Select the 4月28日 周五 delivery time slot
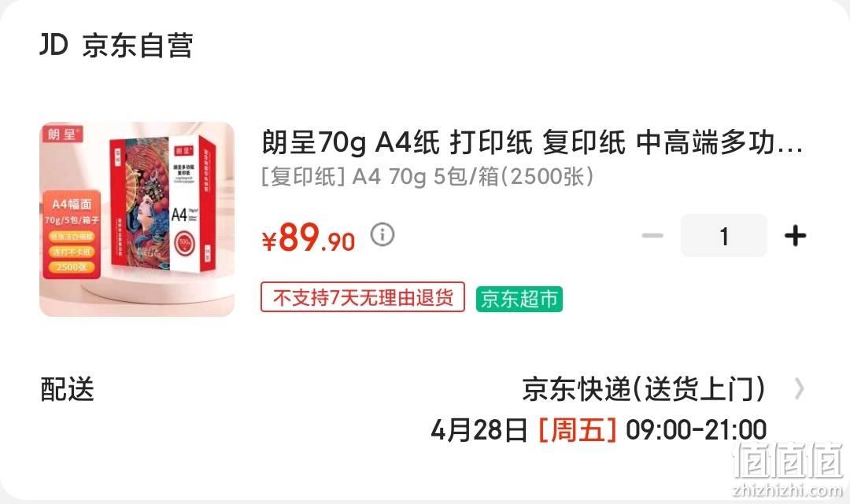This screenshot has width=850, height=504. (598, 430)
